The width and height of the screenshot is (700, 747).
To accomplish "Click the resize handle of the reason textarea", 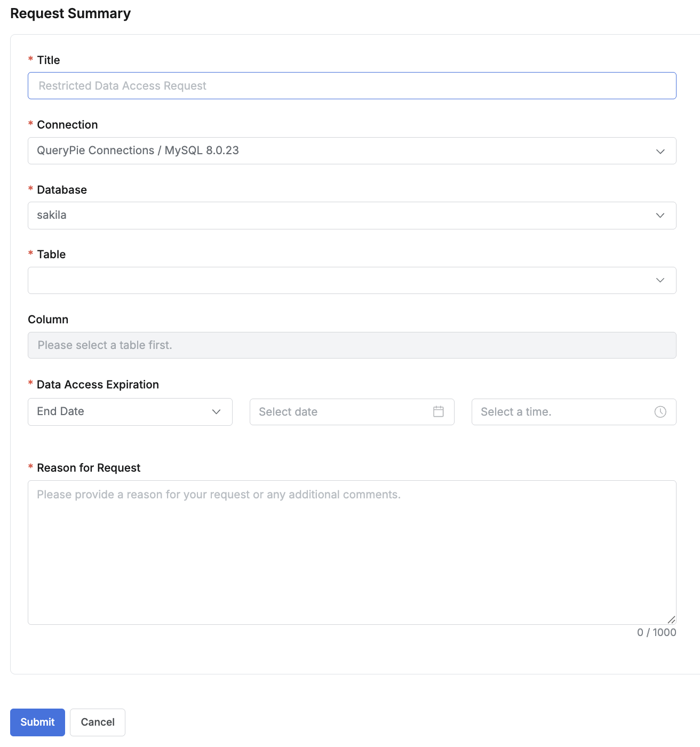I will click(x=672, y=619).
